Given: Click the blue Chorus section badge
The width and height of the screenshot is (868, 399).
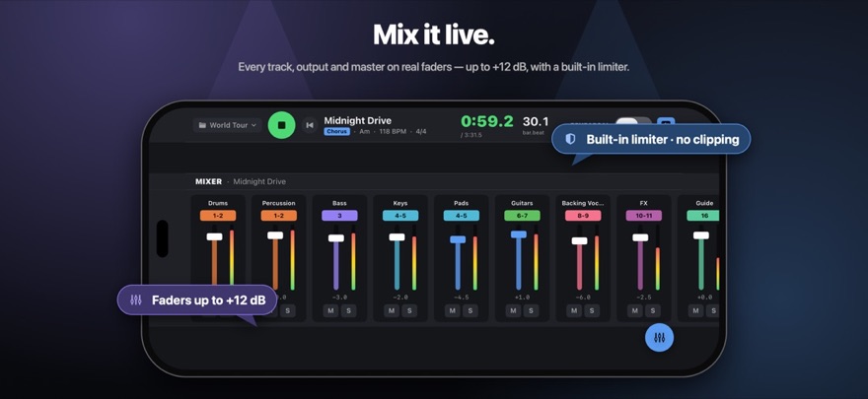Looking at the screenshot, I should click(336, 132).
